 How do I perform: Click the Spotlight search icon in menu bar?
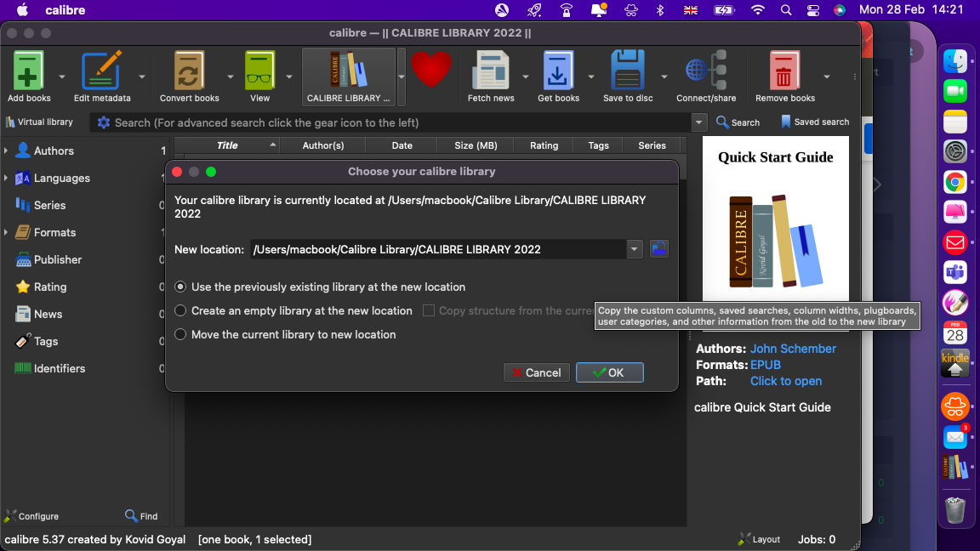(786, 10)
